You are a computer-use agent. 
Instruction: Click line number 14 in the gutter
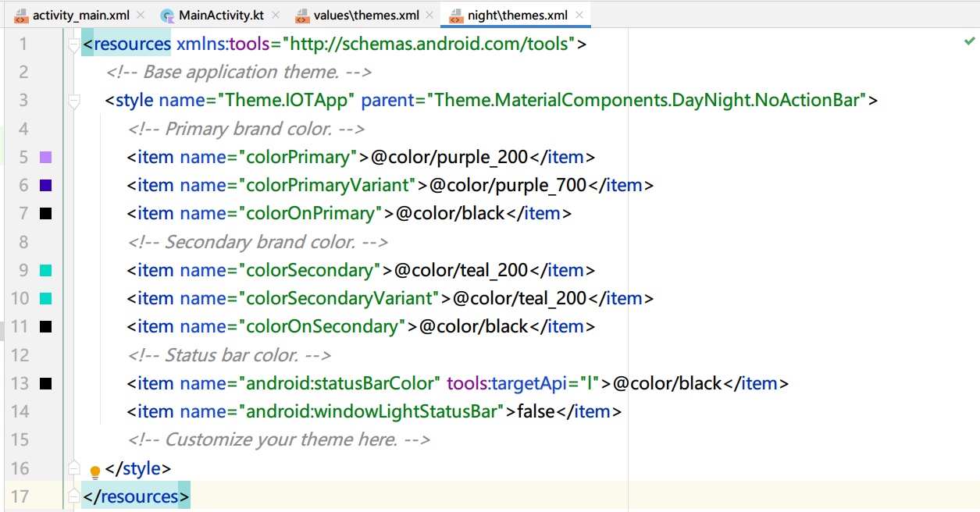click(x=23, y=411)
